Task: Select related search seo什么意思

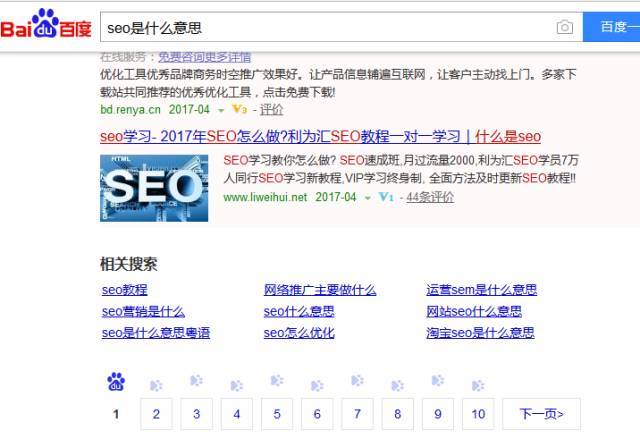Action: click(x=299, y=312)
